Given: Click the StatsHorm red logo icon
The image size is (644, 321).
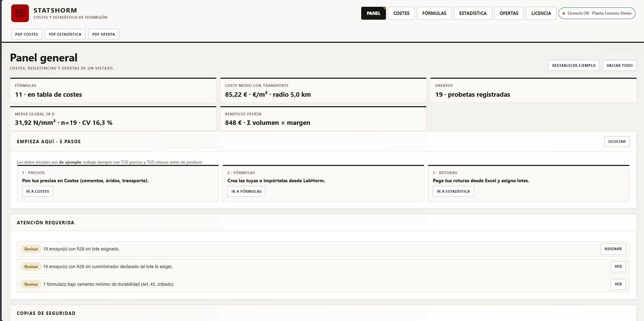Looking at the screenshot, I should tap(20, 13).
